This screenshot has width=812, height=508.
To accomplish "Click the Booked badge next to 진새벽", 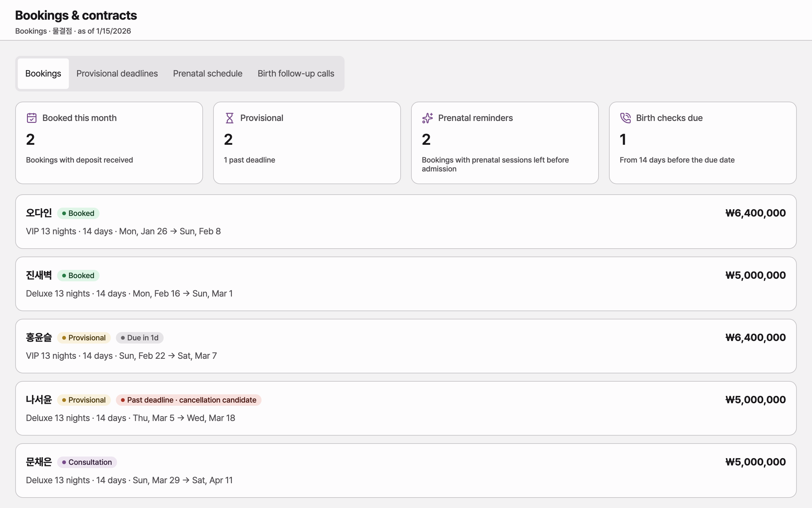I will tap(78, 276).
